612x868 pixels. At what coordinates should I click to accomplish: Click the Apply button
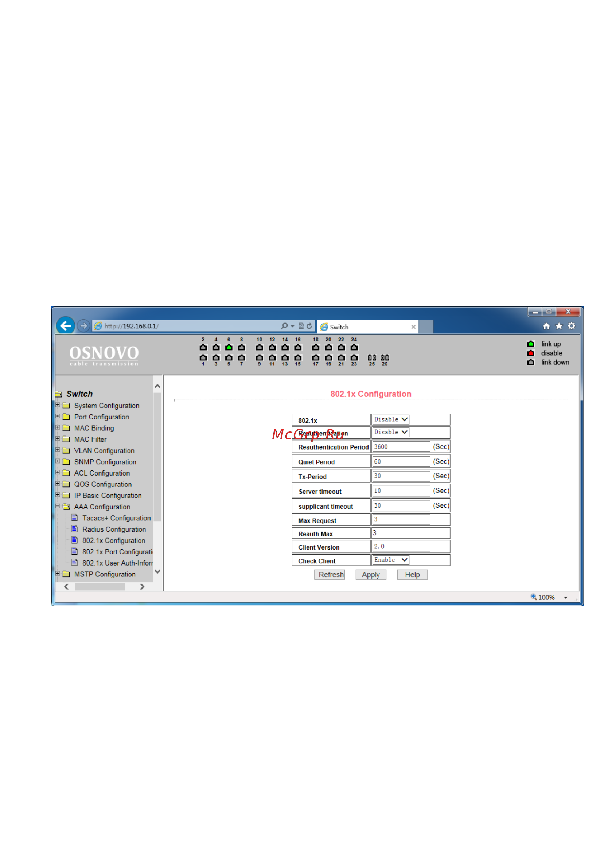point(371,575)
